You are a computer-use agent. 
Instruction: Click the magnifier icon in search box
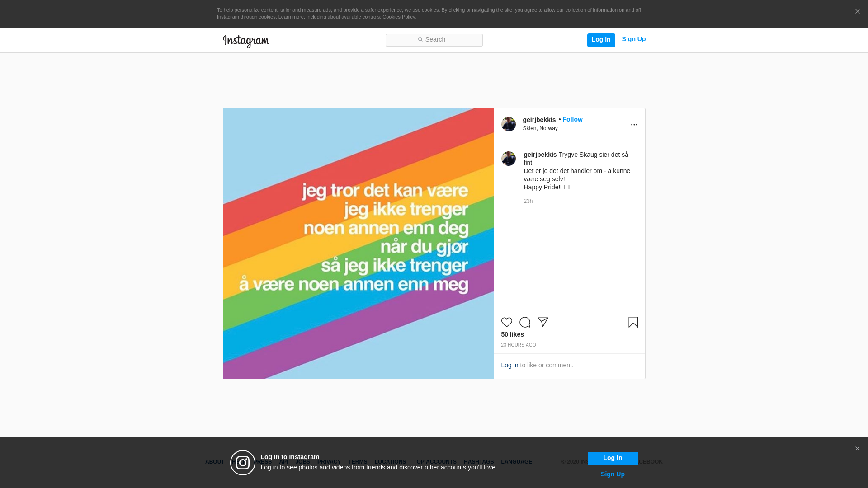420,40
